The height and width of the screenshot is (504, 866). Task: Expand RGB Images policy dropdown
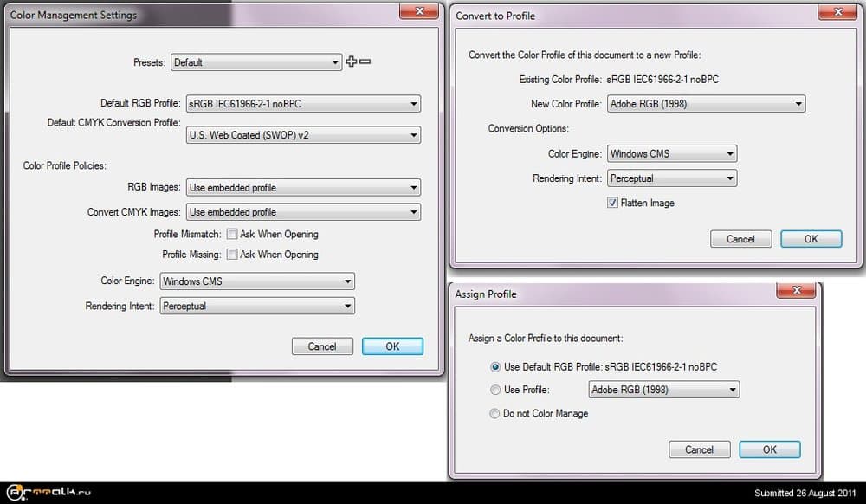click(303, 187)
